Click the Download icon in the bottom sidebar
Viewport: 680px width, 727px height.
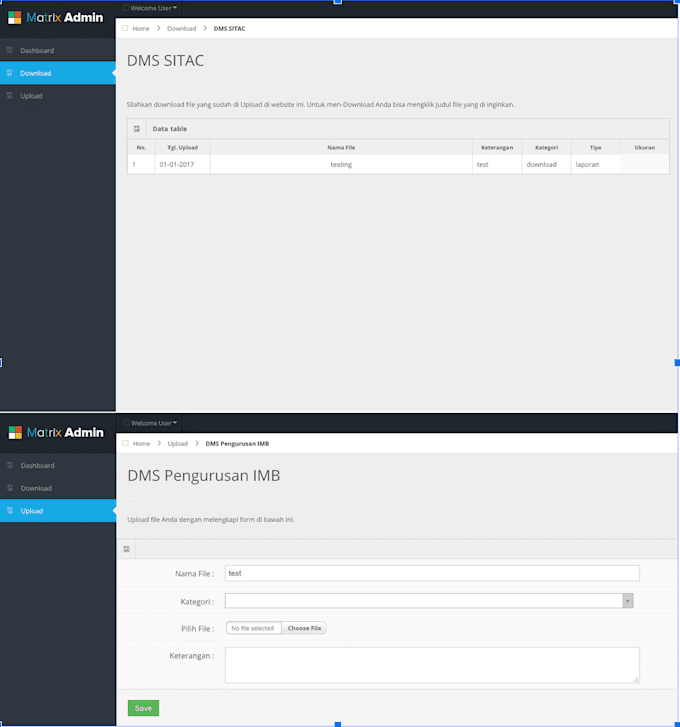(10, 488)
